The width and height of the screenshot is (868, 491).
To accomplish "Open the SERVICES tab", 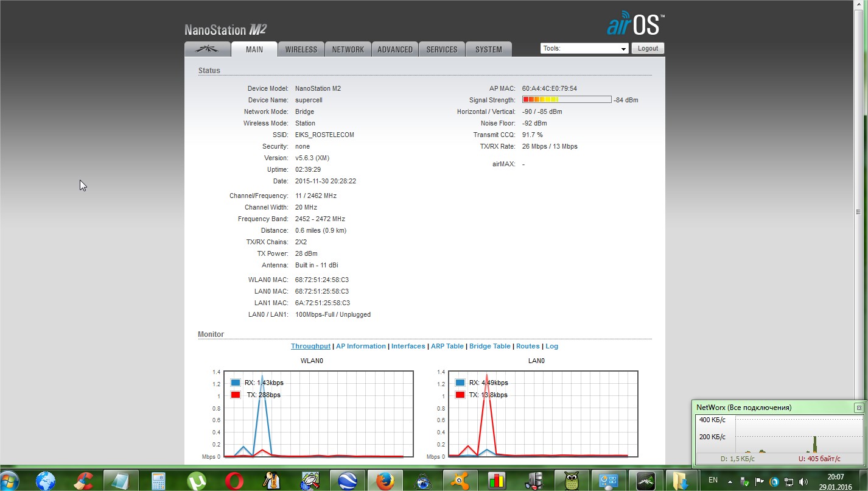I will pos(442,49).
